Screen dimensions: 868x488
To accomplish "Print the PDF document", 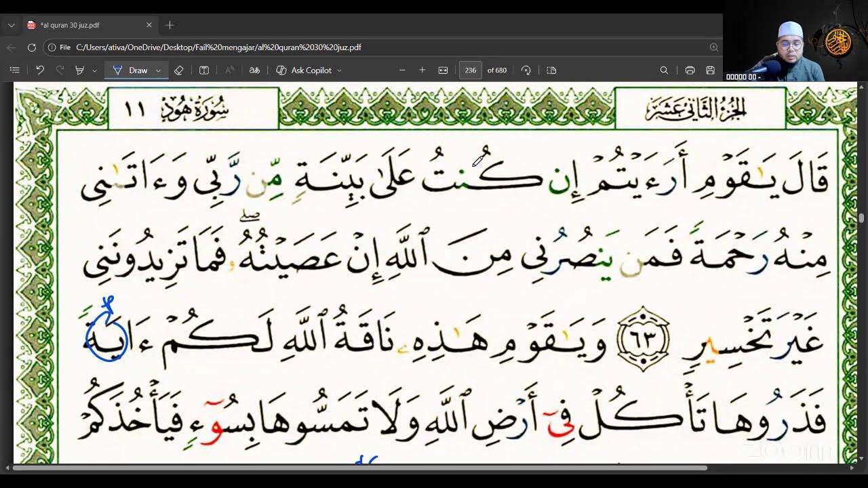I will pos(690,70).
